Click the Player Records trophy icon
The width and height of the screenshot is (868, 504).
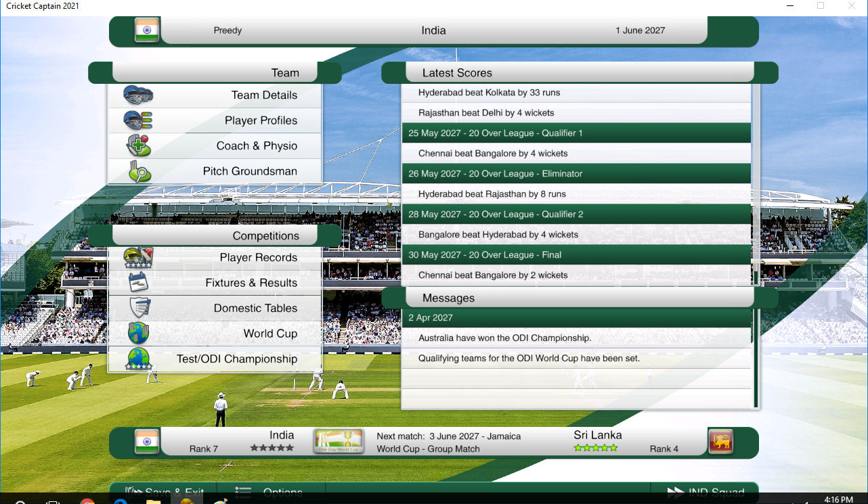tap(139, 258)
